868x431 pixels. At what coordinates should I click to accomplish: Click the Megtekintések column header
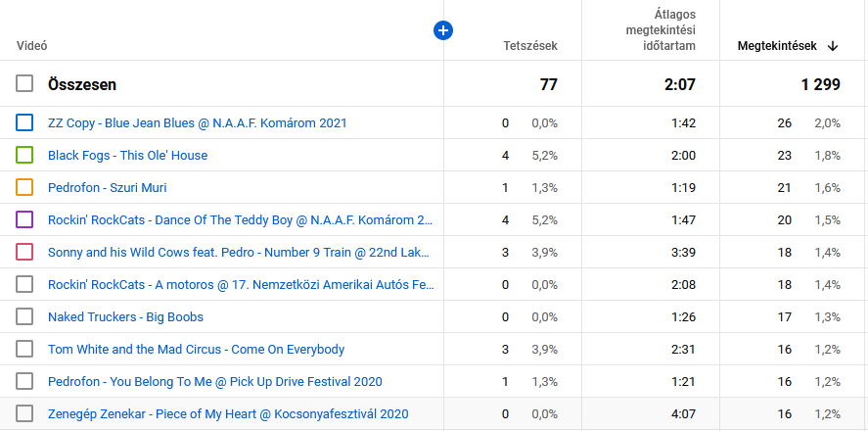tap(777, 46)
